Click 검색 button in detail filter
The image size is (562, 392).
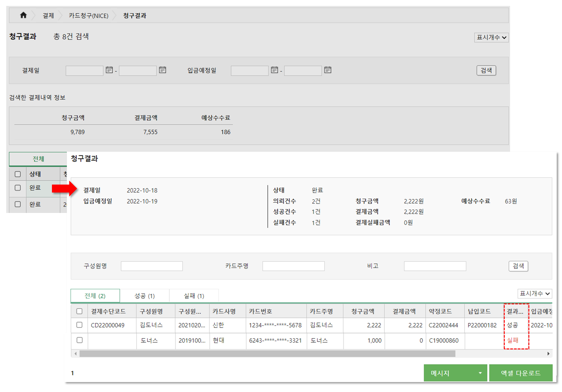click(x=518, y=266)
